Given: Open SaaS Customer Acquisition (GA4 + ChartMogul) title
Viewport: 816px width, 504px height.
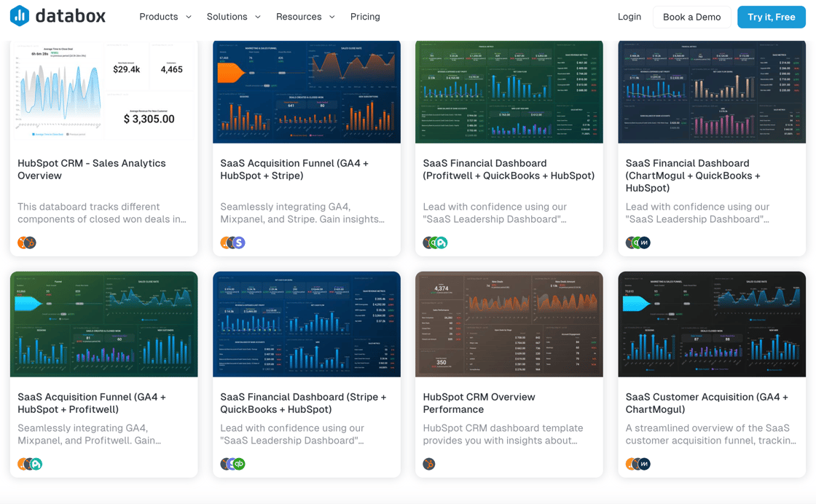Looking at the screenshot, I should click(707, 403).
